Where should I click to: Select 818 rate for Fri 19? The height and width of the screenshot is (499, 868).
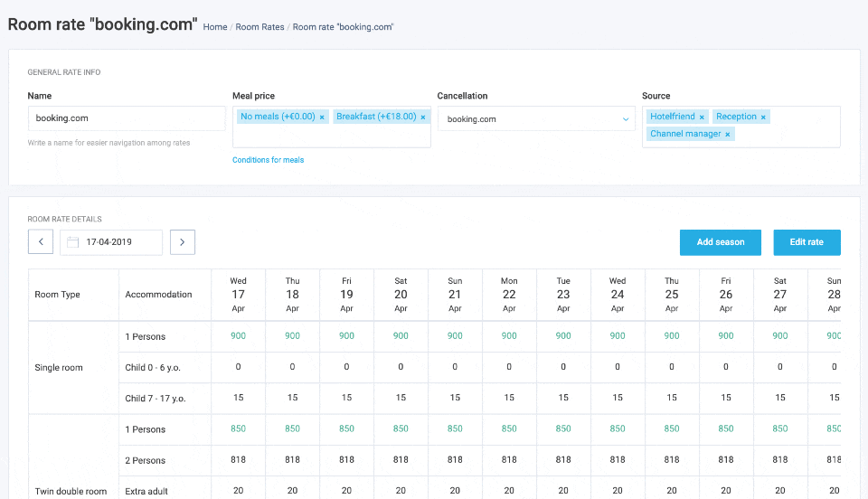click(346, 460)
